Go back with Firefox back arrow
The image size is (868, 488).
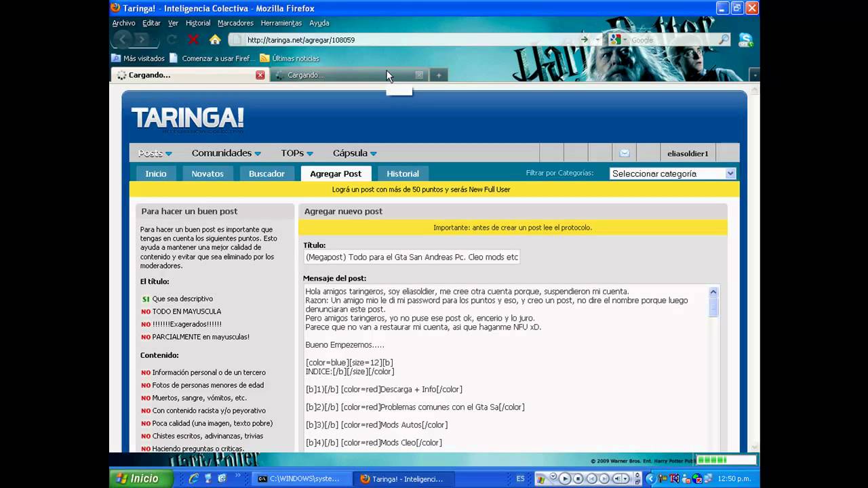pos(123,40)
